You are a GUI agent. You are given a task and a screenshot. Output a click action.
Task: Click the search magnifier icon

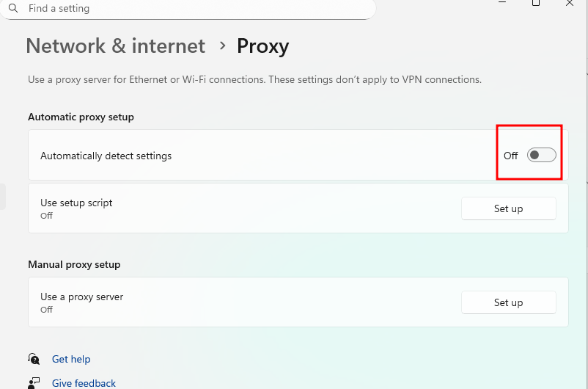pyautogui.click(x=13, y=9)
